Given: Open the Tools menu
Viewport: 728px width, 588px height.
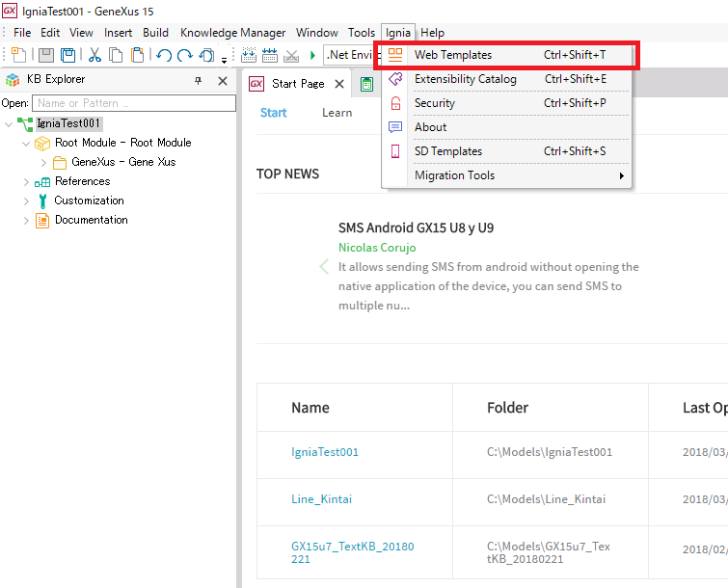Looking at the screenshot, I should tap(362, 33).
